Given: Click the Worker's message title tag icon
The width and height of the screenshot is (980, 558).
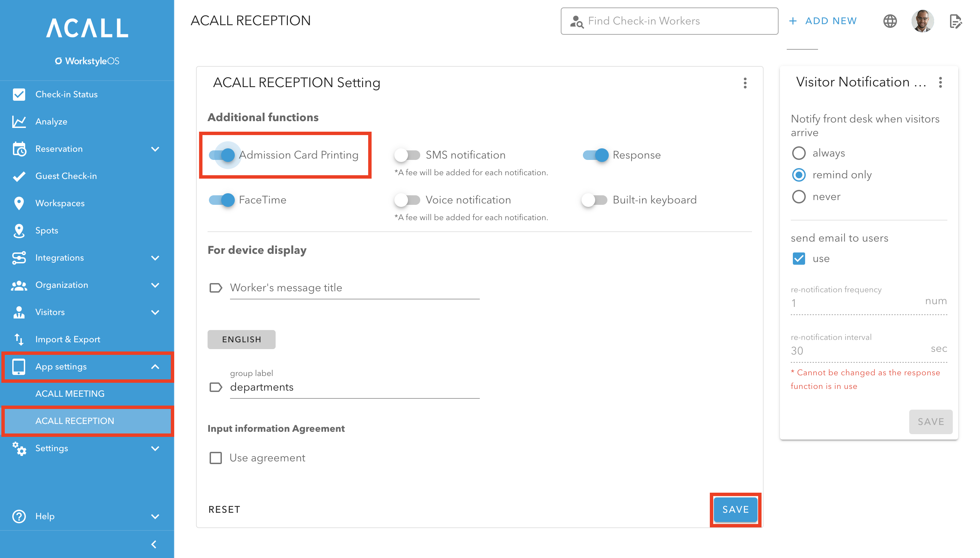Looking at the screenshot, I should [x=216, y=288].
